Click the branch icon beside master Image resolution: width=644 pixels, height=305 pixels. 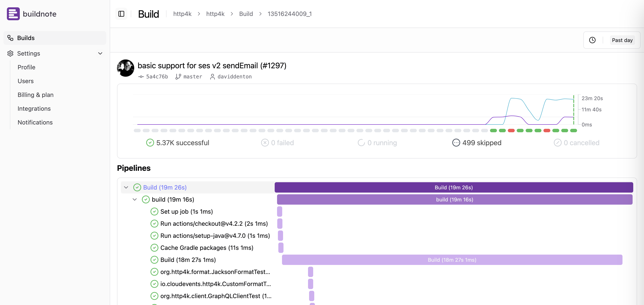coord(178,77)
